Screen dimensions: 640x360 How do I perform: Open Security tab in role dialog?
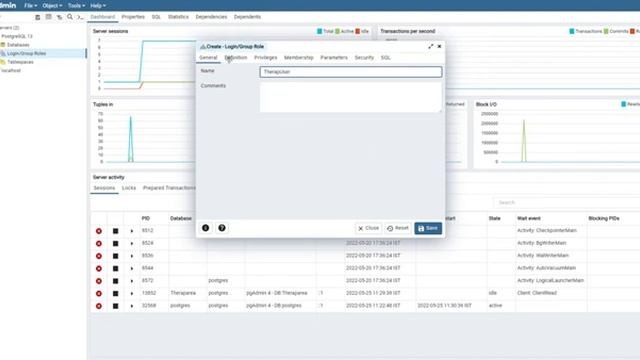click(364, 58)
